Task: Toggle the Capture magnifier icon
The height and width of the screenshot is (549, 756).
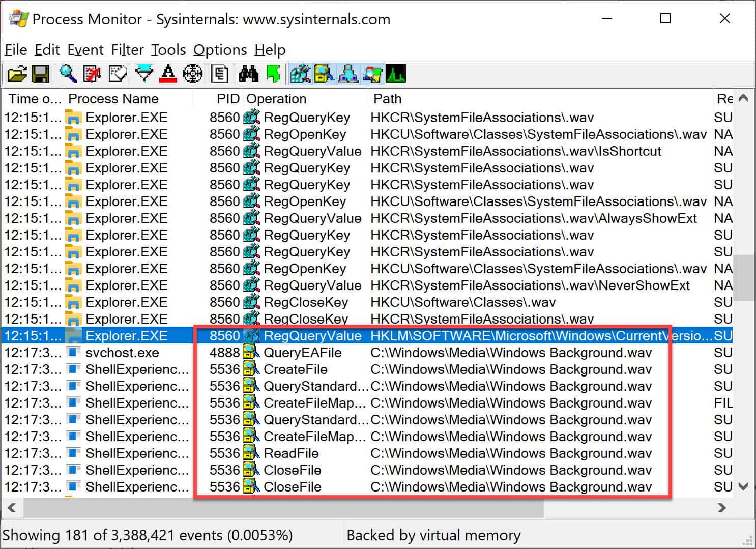Action: pyautogui.click(x=68, y=74)
